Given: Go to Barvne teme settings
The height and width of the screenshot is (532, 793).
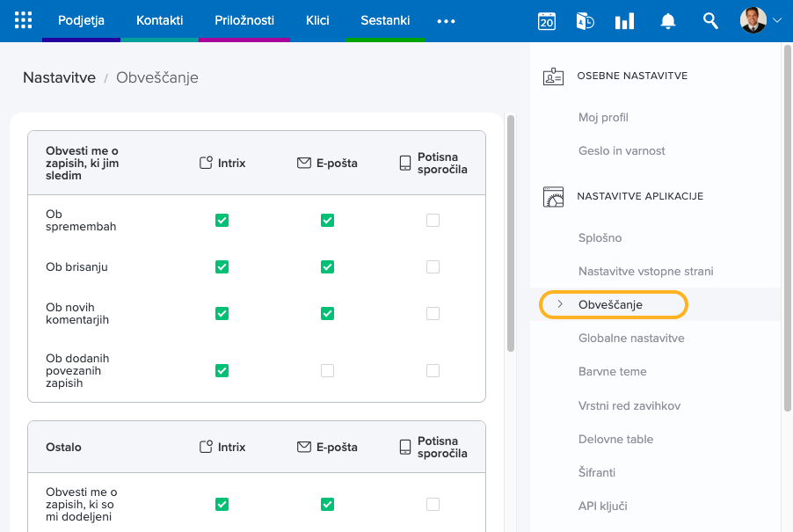Looking at the screenshot, I should pos(612,371).
